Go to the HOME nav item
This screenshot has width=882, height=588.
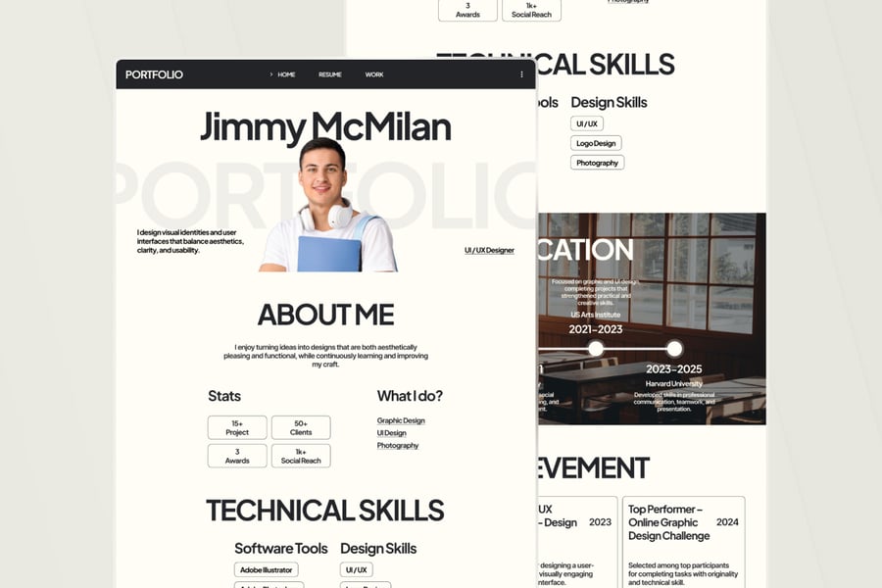(285, 74)
